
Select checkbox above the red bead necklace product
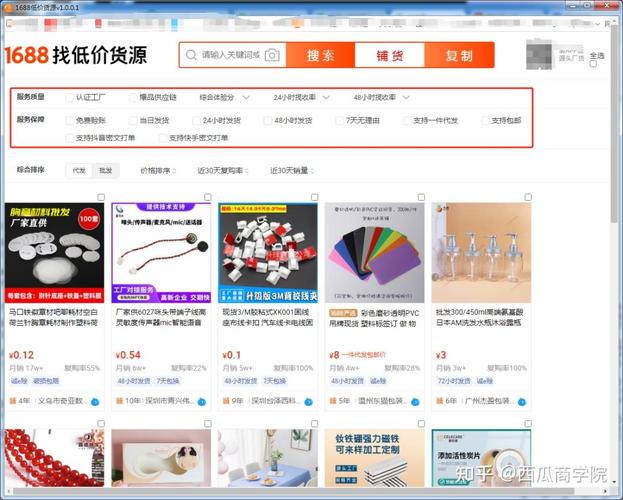[101, 424]
